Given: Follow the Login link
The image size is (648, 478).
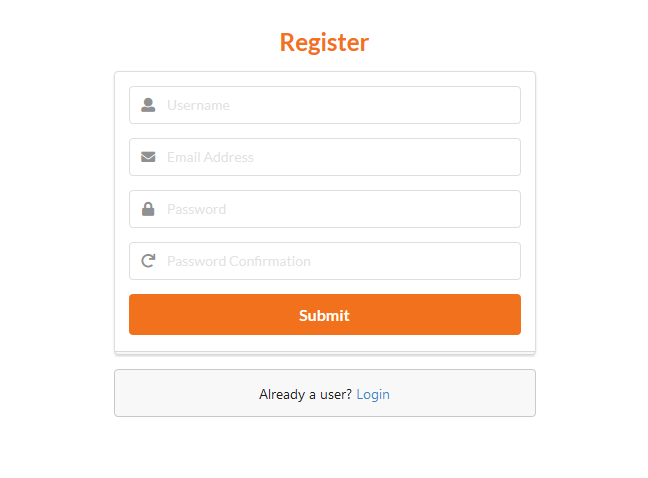Looking at the screenshot, I should point(373,394).
